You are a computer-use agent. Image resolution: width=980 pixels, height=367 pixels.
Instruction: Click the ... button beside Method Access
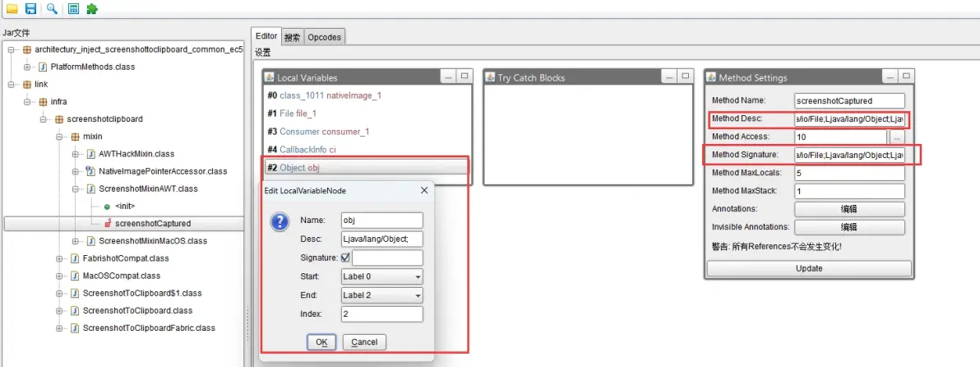(896, 137)
